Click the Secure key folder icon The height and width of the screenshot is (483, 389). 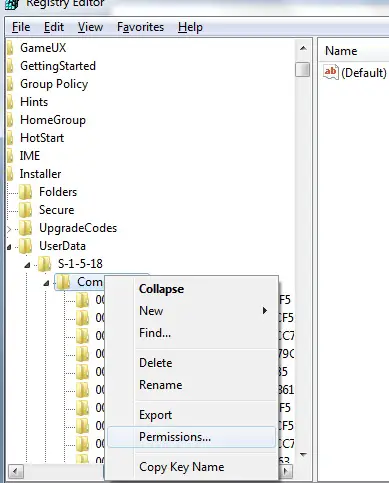25,210
